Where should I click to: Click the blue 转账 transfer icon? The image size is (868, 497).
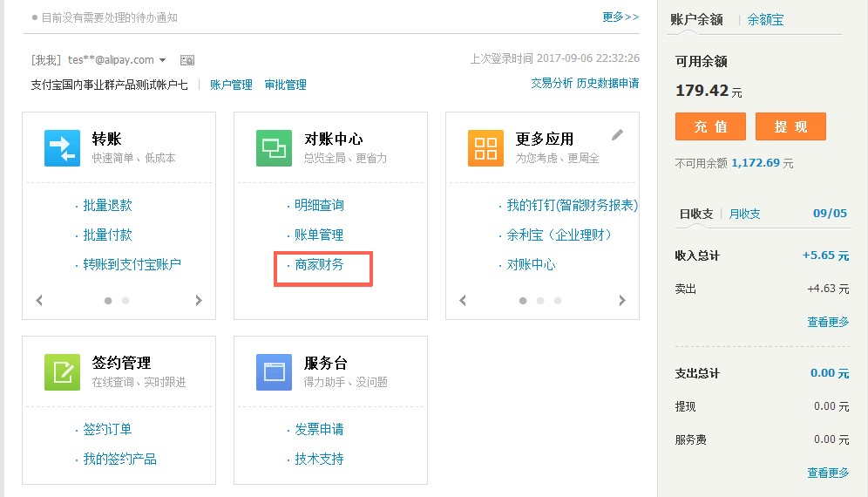(x=62, y=148)
